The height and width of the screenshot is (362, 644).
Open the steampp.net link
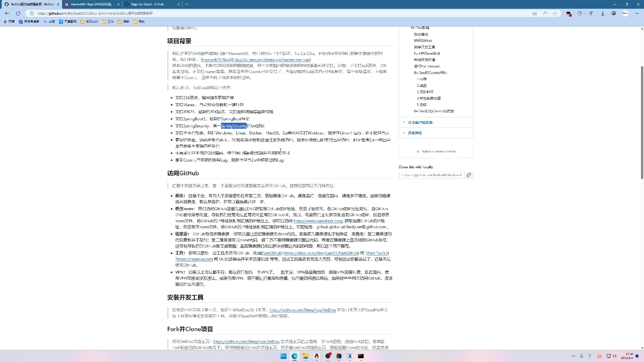pos(194,259)
